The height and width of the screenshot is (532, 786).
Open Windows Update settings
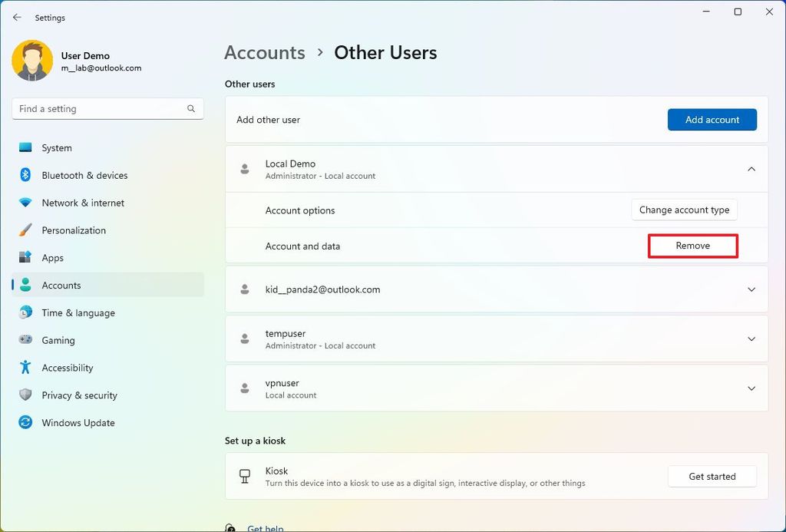107,423
